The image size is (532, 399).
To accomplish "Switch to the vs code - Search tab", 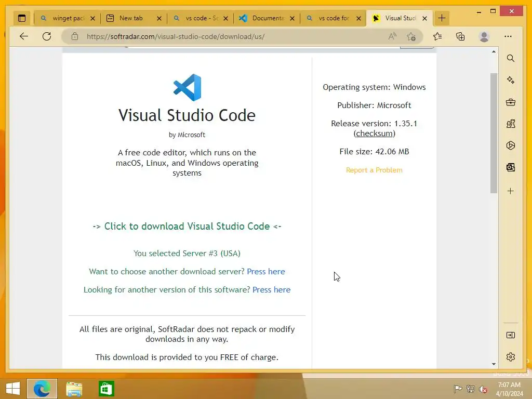I will (200, 18).
